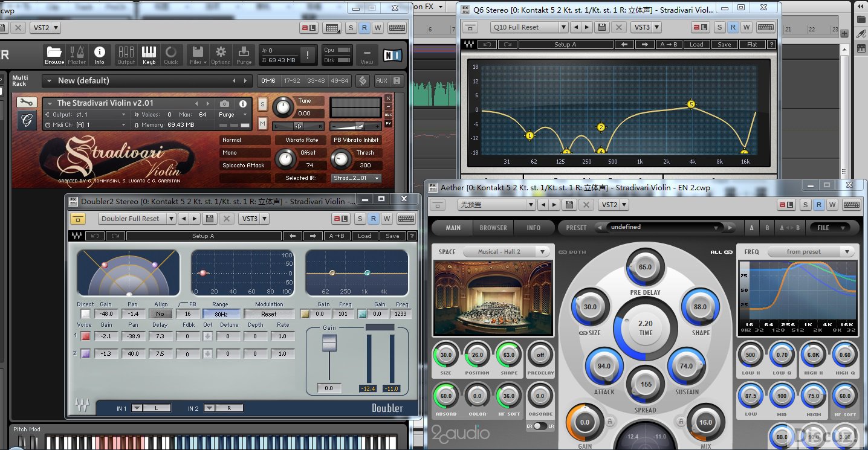
Task: Toggle Align No button in Doubler
Action: (x=160, y=314)
